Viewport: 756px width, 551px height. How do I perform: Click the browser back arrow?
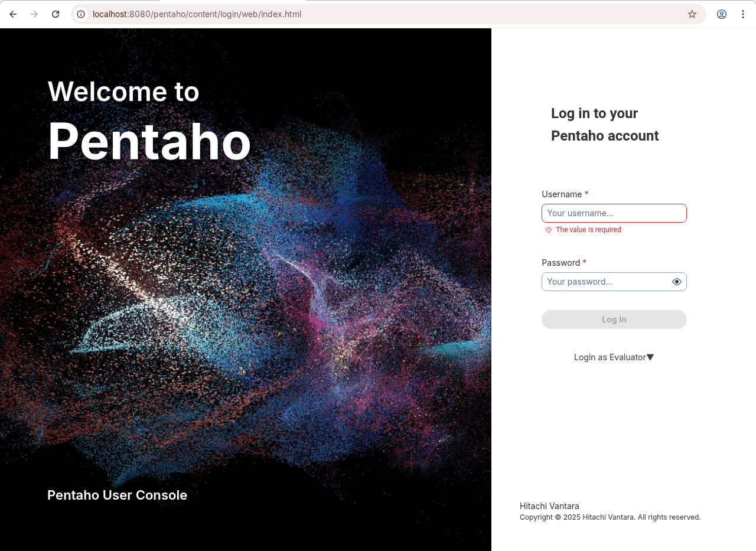(13, 14)
